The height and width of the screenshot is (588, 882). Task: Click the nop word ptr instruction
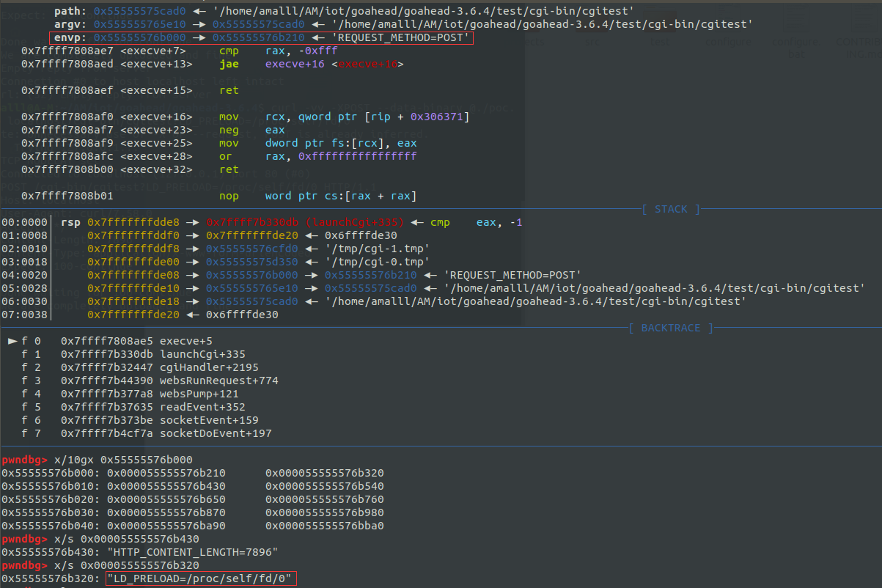tap(317, 196)
